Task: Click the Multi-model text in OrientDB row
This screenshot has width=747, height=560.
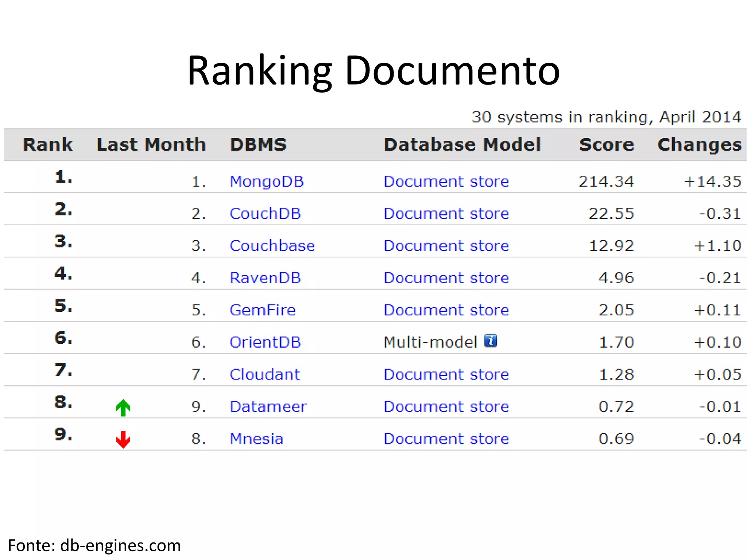Action: tap(430, 342)
